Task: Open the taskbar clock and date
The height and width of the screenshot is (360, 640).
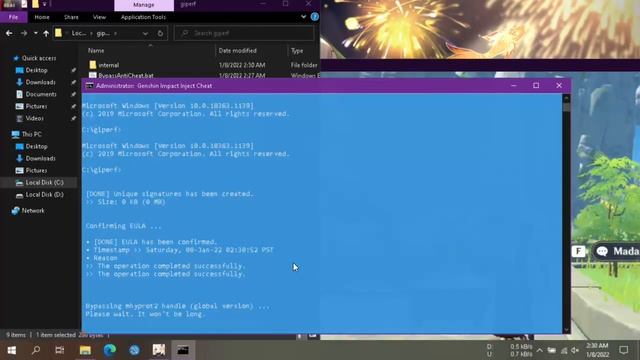Action: (x=597, y=350)
